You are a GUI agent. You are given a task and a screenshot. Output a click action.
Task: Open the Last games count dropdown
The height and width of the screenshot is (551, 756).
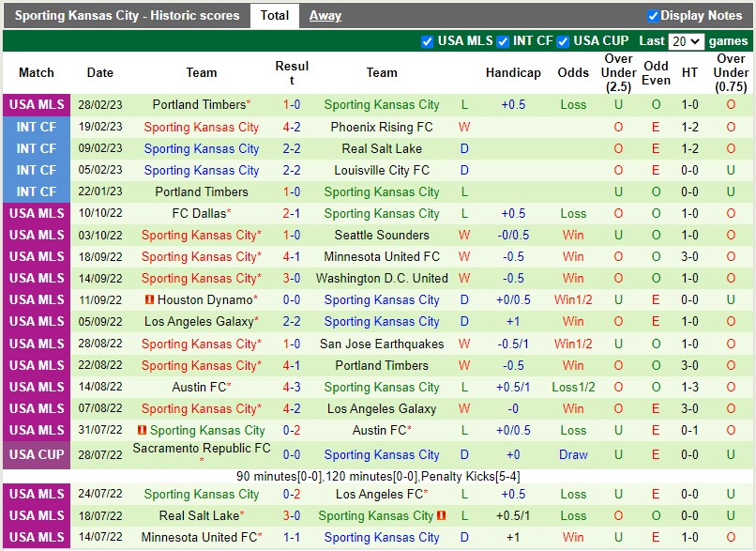(x=686, y=41)
